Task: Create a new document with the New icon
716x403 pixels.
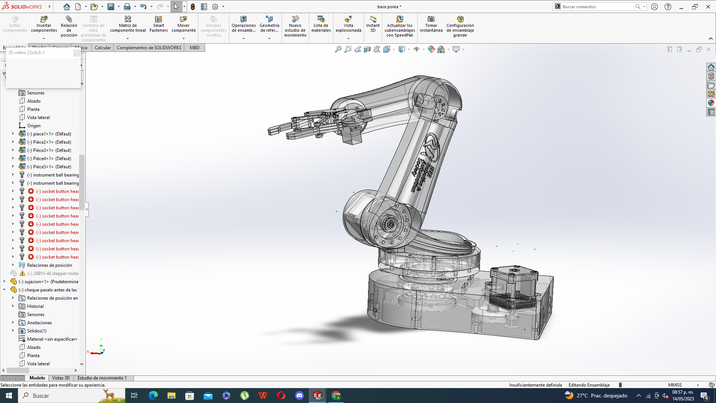Action: pos(78,7)
